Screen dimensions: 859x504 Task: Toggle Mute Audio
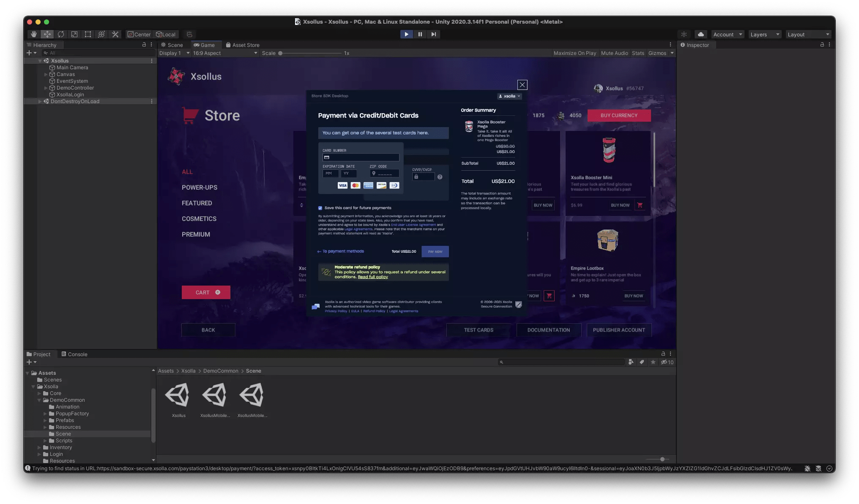614,53
